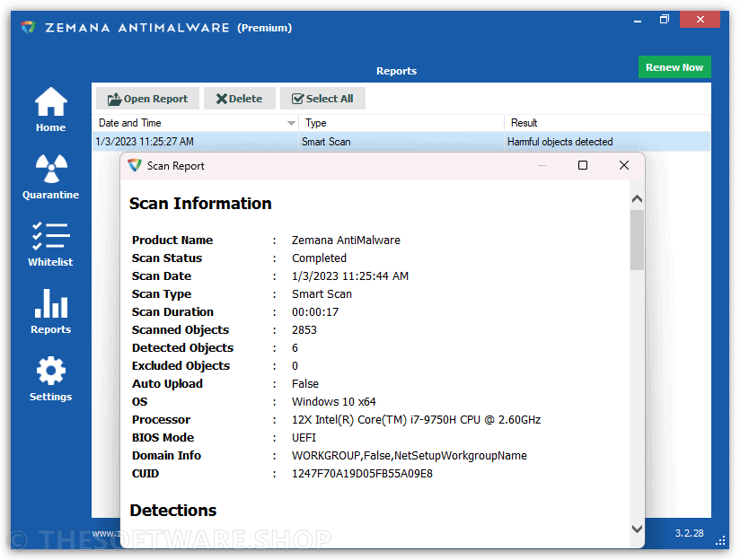Image resolution: width=740 pixels, height=560 pixels.
Task: Click the Scanned Objects value 2853
Action: [x=304, y=329]
